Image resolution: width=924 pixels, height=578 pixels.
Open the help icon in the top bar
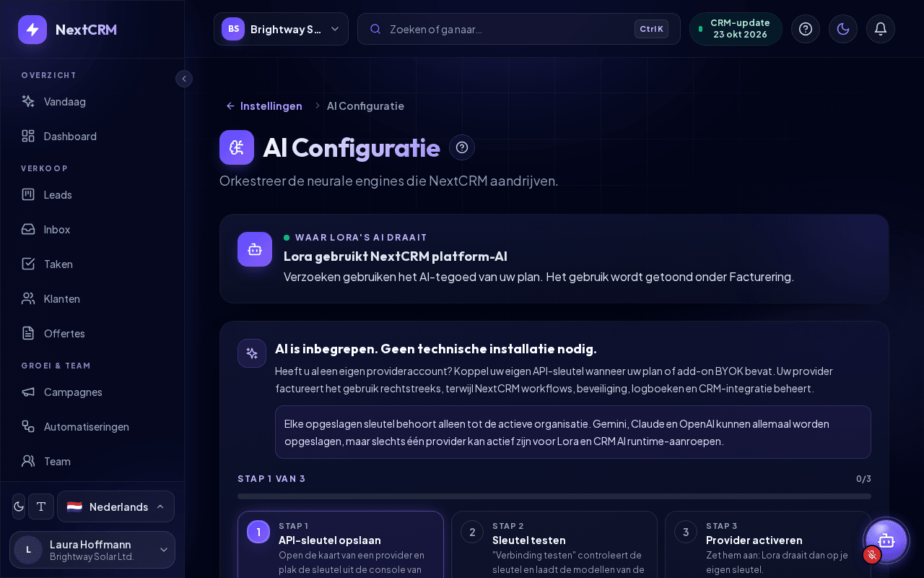[806, 29]
